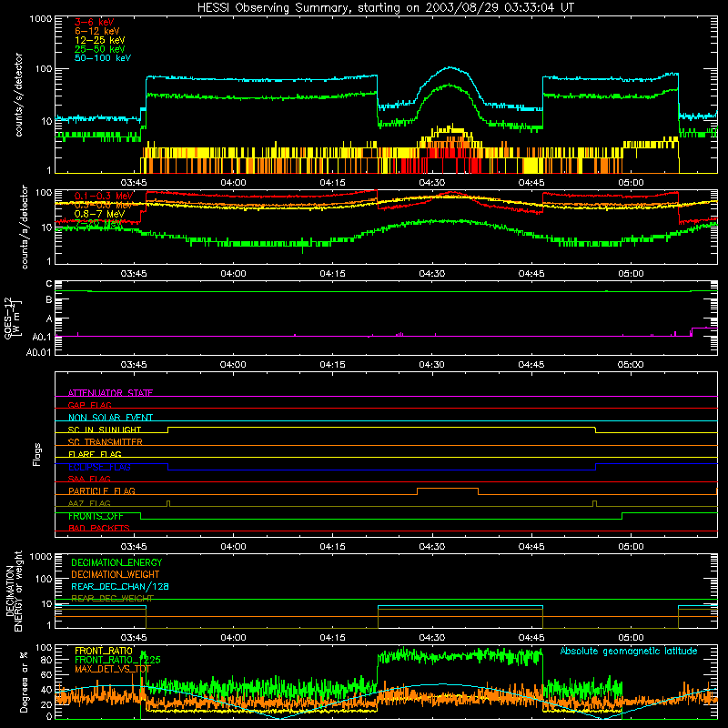This screenshot has height=728, width=728.
Task: Click the Absolute geomagnetic latitude label
Action: [x=629, y=652]
